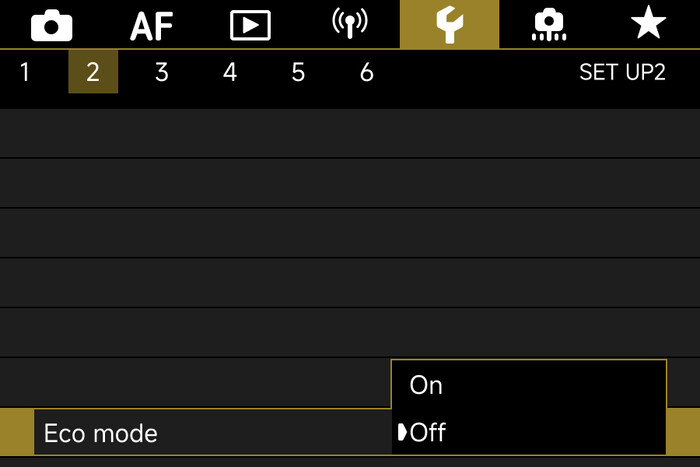Viewport: 700px width, 467px height.
Task: Open the Shooting settings camera tab
Action: (51, 25)
